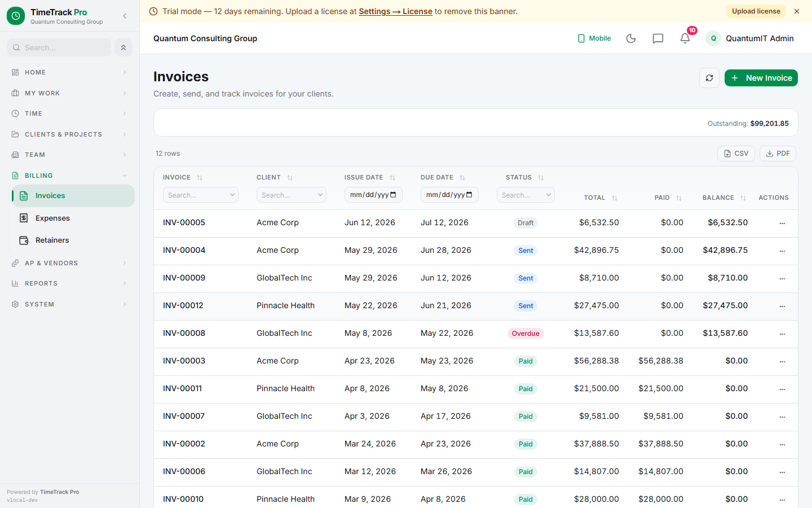Image resolution: width=812 pixels, height=508 pixels.
Task: Click the Issue Date filter field
Action: pyautogui.click(x=373, y=195)
